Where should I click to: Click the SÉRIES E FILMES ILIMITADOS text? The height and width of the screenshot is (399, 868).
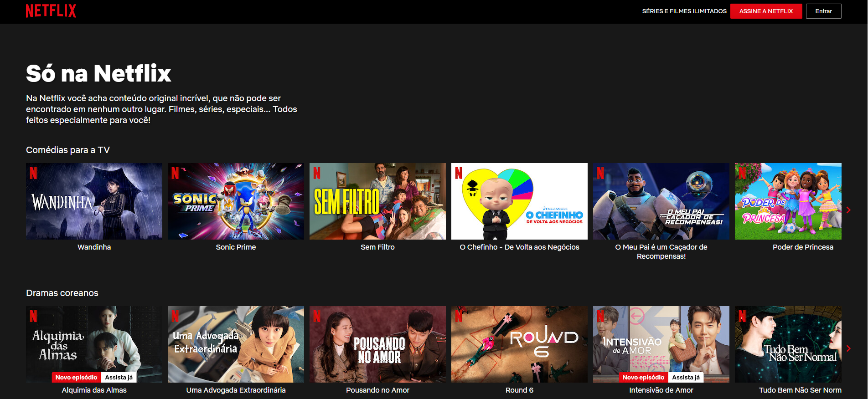tap(684, 11)
